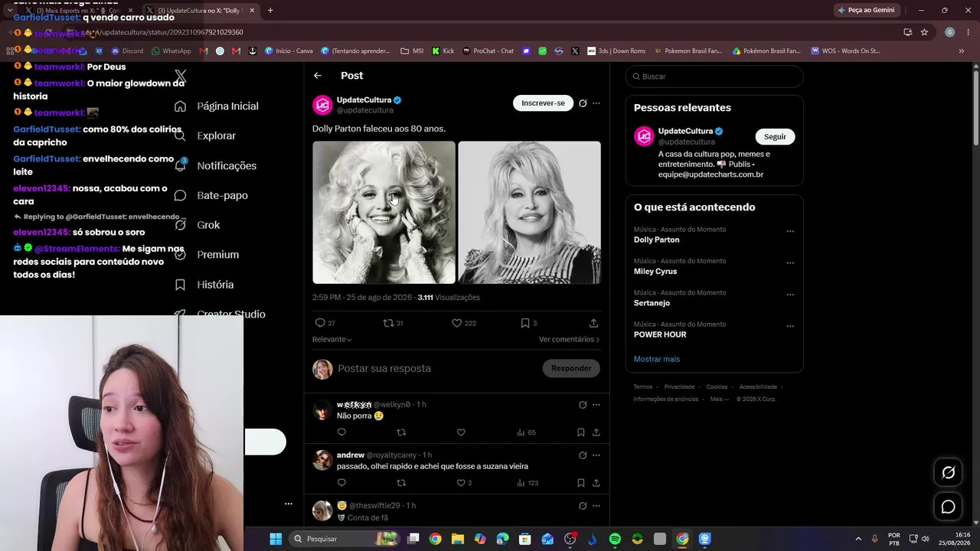Image resolution: width=980 pixels, height=551 pixels.
Task: Share andrew's comment
Action: [596, 483]
